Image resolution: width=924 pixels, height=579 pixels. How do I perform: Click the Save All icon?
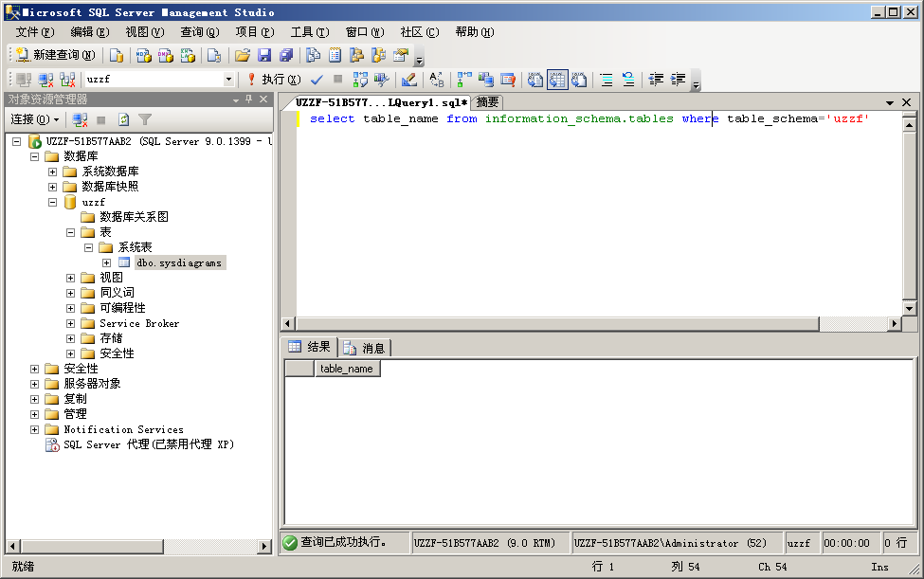(x=286, y=55)
